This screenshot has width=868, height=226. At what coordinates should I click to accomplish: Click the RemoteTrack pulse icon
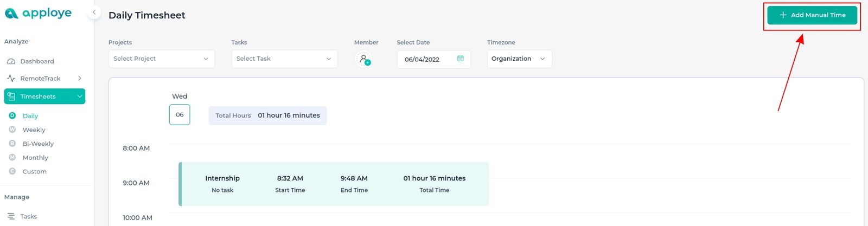11,79
